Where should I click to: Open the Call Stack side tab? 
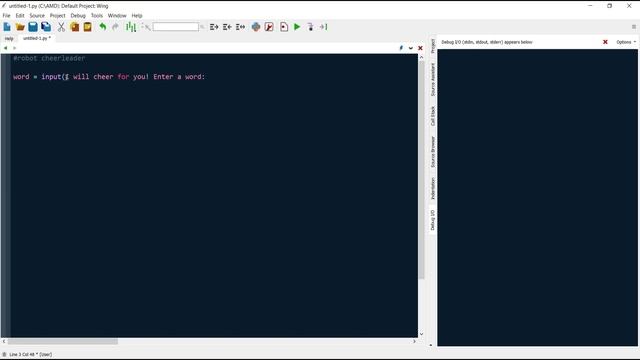point(433,116)
